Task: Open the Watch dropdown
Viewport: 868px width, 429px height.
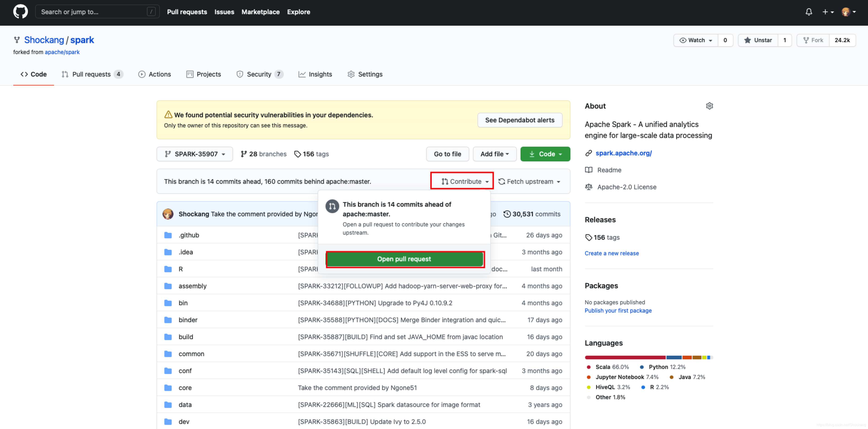Action: click(x=695, y=40)
